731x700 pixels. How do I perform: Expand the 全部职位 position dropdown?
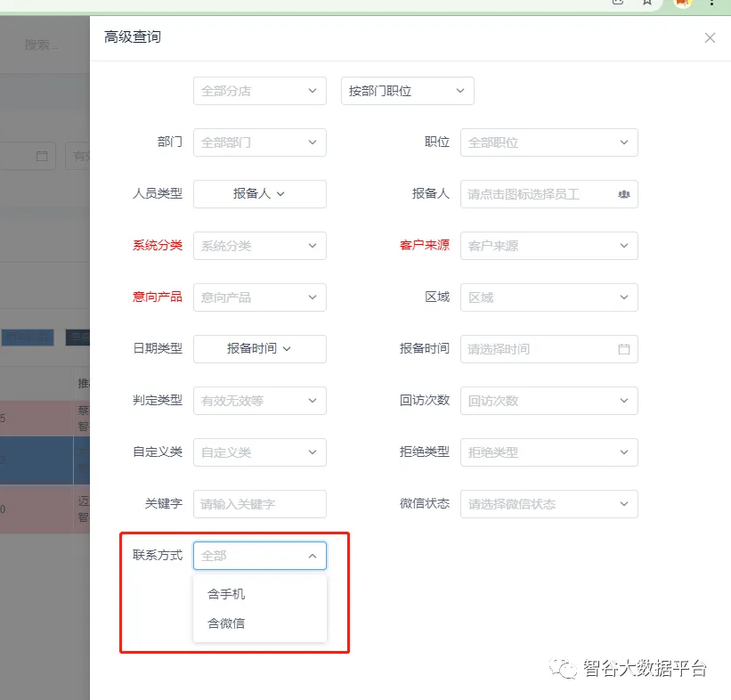(x=548, y=142)
